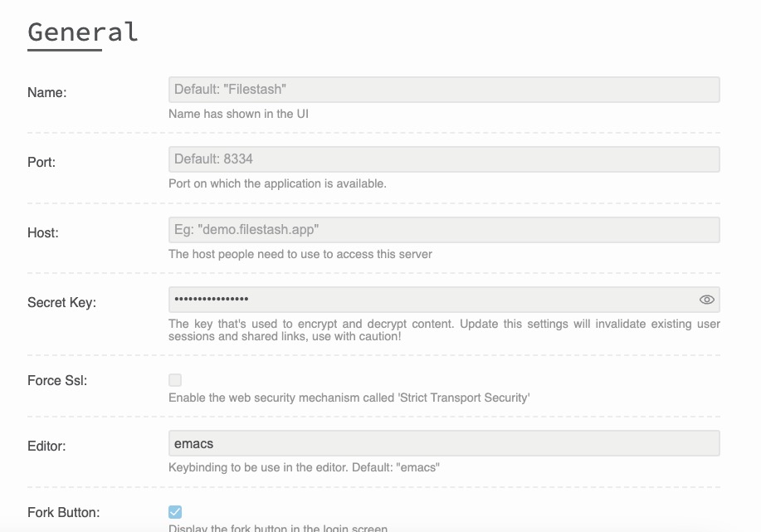Click the 'Host:' field label
This screenshot has height=532, width=761.
click(x=42, y=233)
